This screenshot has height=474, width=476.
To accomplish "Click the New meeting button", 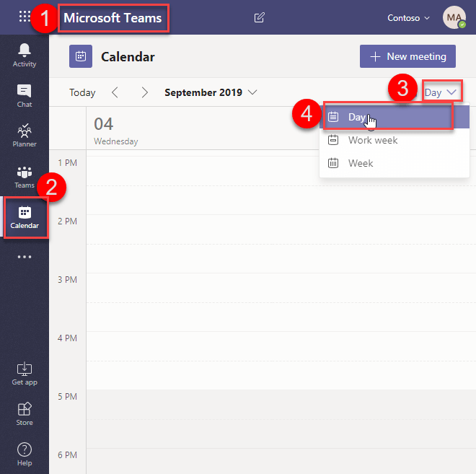I will (x=407, y=56).
